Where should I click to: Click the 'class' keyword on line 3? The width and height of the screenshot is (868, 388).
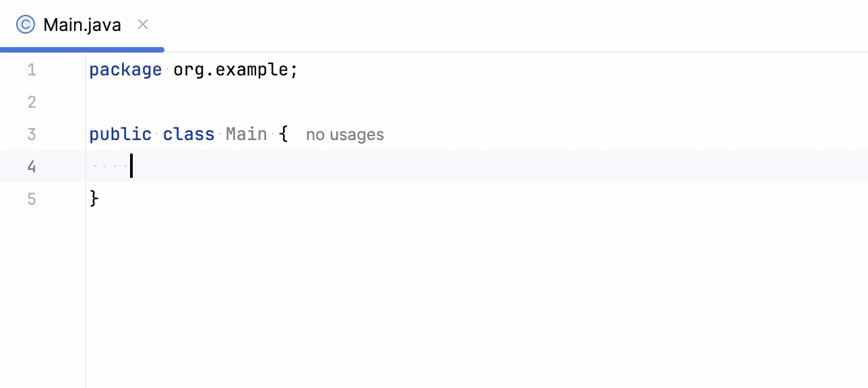(188, 134)
